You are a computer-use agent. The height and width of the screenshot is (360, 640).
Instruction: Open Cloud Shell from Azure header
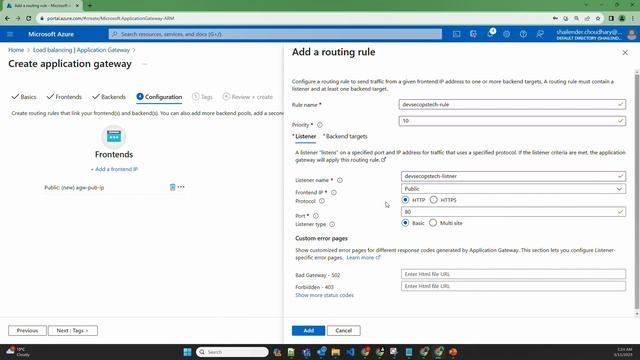coord(456,34)
